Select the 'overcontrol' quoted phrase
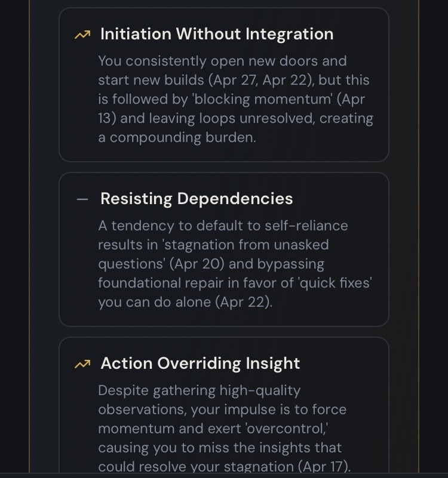Screen dimensions: 448x478 [287, 428]
